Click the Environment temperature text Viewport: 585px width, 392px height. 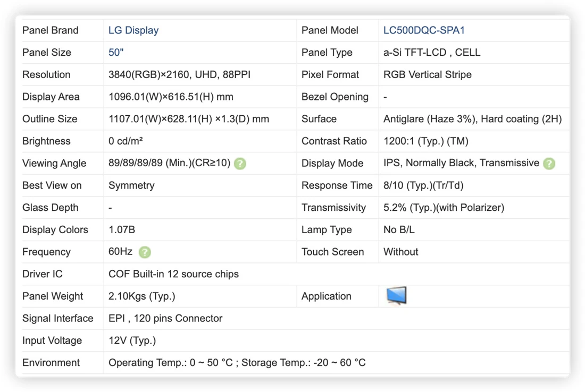pos(237,363)
